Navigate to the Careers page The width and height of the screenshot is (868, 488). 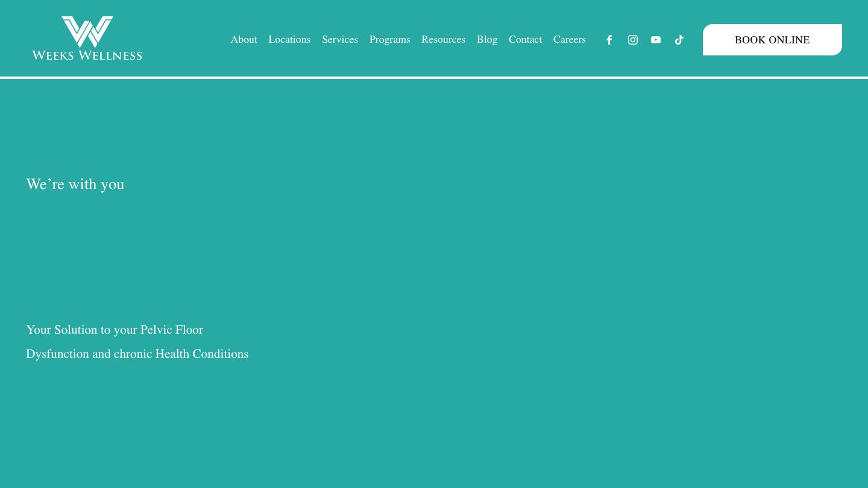tap(569, 40)
